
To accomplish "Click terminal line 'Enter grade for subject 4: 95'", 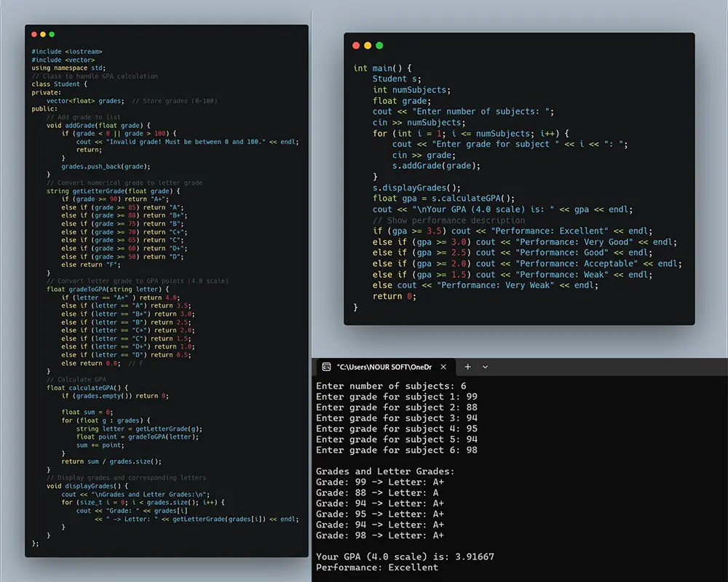I will point(397,428).
